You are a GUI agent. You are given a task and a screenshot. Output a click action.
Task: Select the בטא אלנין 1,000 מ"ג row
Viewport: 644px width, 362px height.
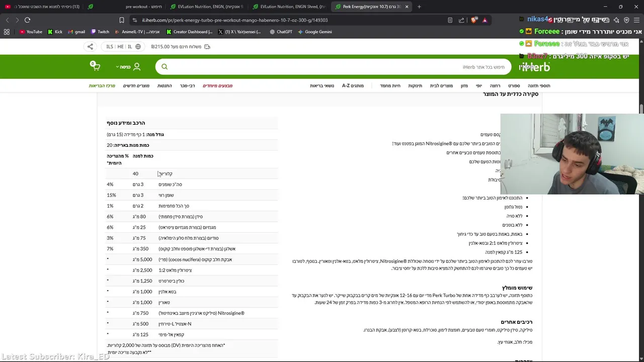[x=192, y=292]
